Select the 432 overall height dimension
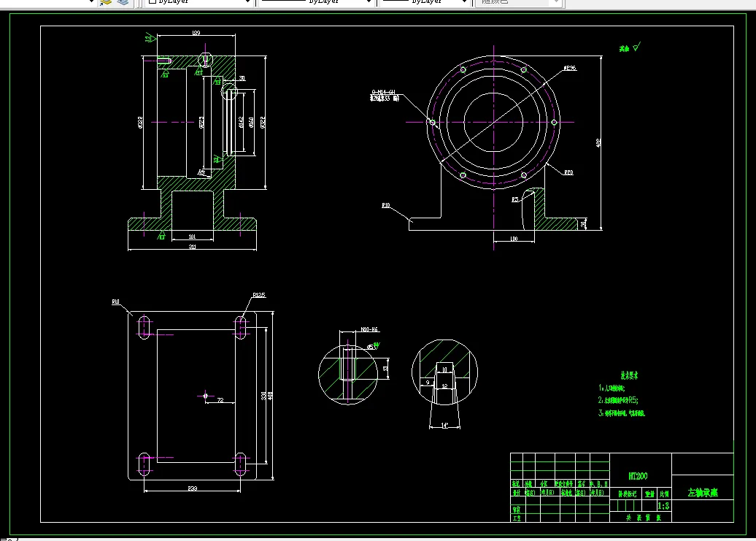 click(x=598, y=142)
